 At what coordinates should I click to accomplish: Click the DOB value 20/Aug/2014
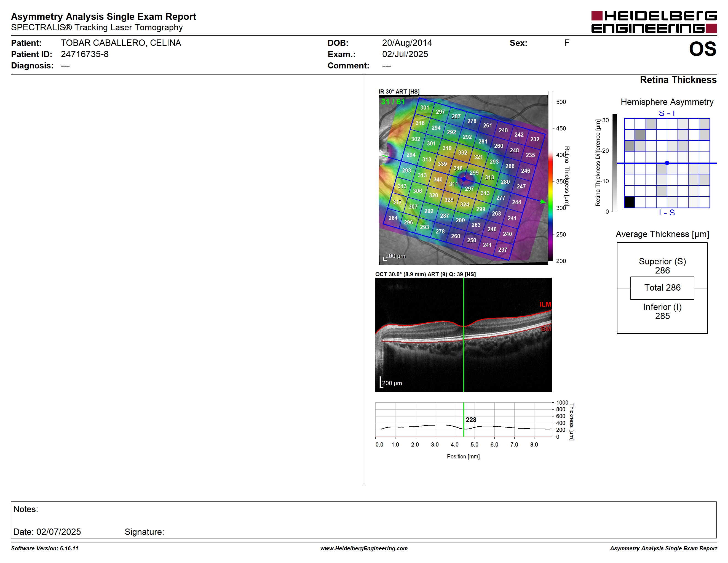coord(407,43)
